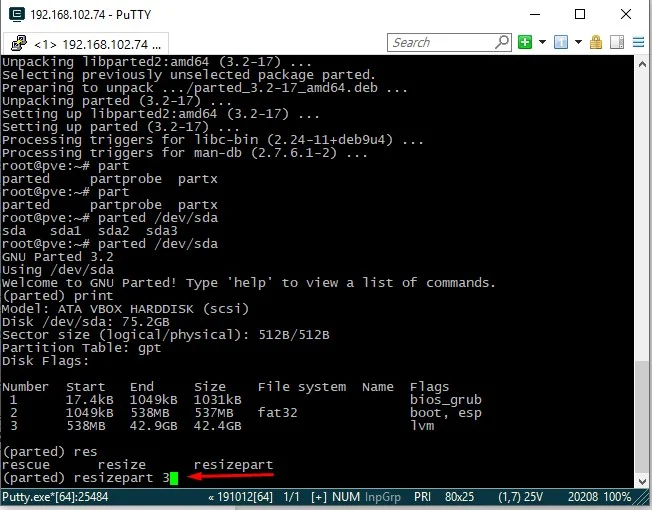This screenshot has width=652, height=510.
Task: Click the 1/1 console count in status bar
Action: pyautogui.click(x=291, y=497)
